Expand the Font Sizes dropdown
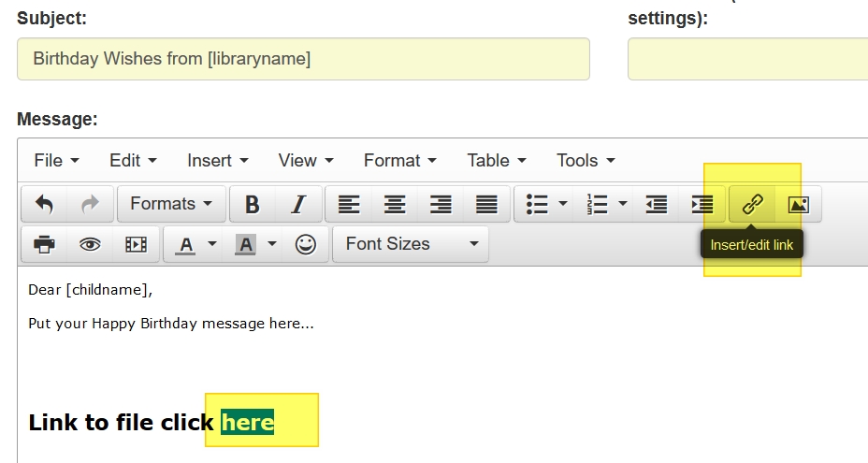This screenshot has width=868, height=463. point(411,244)
